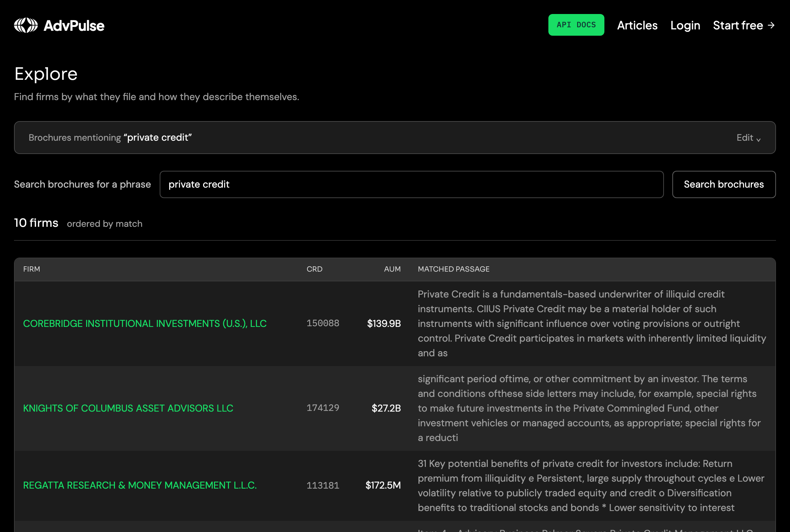790x532 pixels.
Task: Open the API DOCS button
Action: pos(576,25)
